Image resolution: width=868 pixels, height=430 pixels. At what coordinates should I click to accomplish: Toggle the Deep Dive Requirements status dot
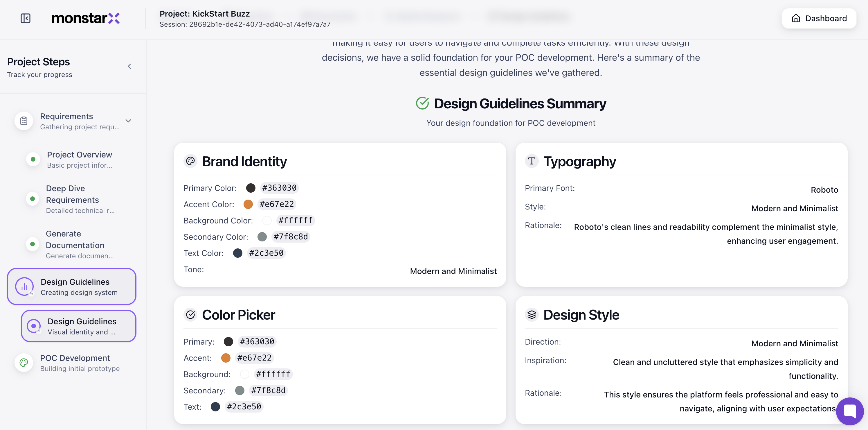(x=33, y=199)
